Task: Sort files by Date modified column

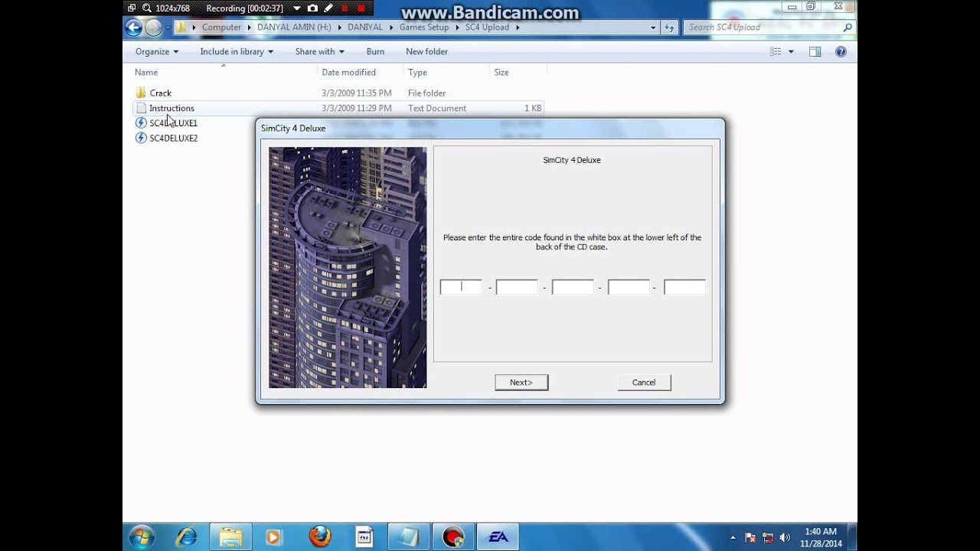Action: [348, 72]
